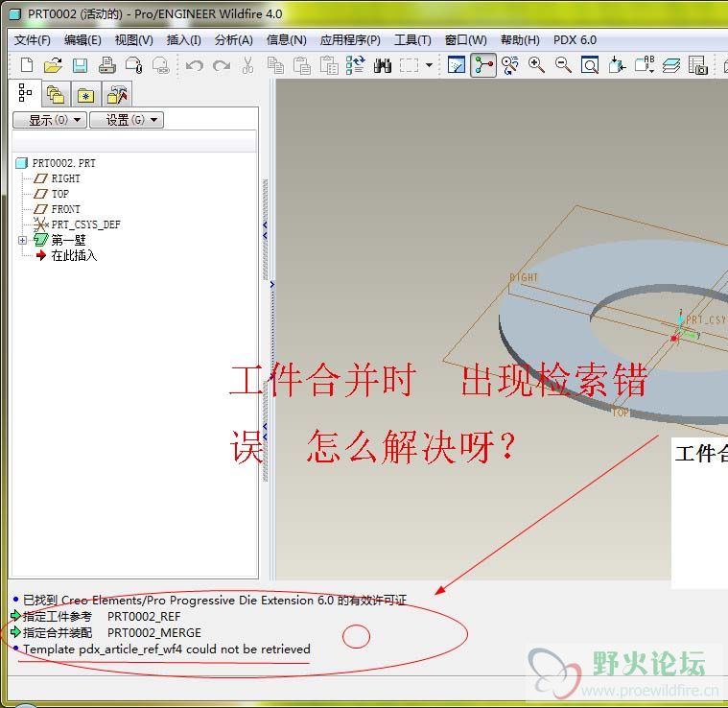728x708 pixels.
Task: Click the repaint screen icon
Action: (x=457, y=65)
